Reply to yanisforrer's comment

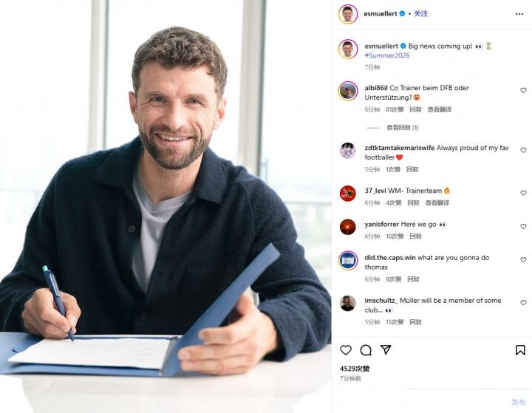(415, 236)
